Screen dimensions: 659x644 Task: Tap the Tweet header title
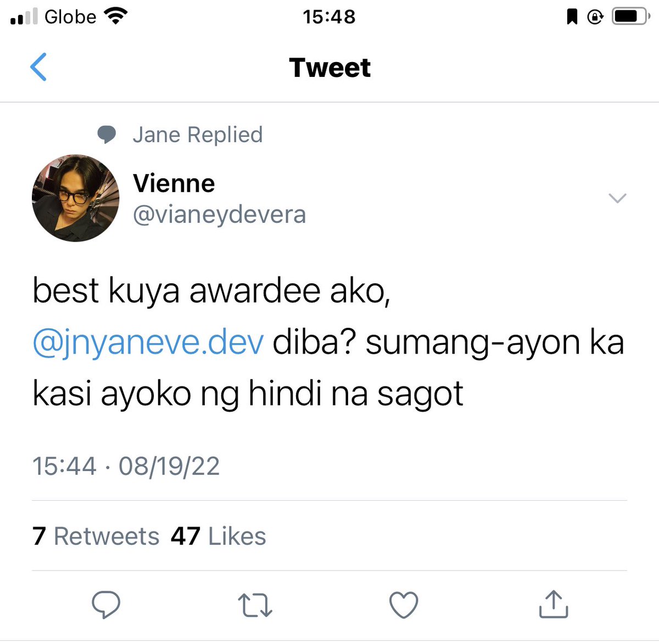coord(329,68)
